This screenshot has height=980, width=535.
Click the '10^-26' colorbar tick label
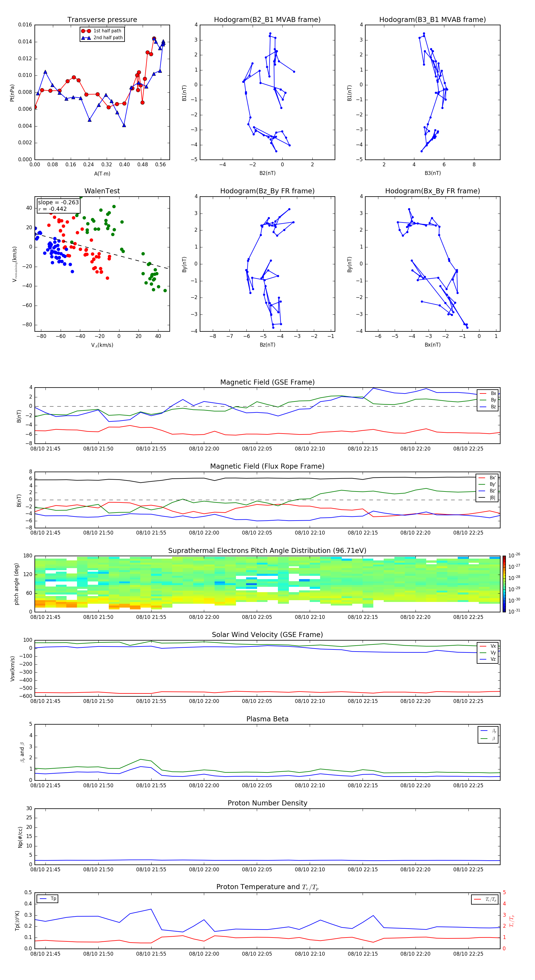pos(514,555)
